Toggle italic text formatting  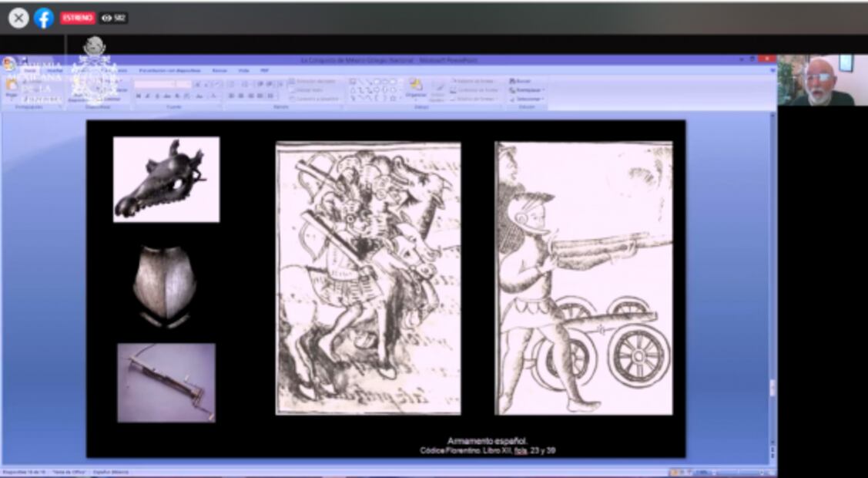[x=148, y=96]
